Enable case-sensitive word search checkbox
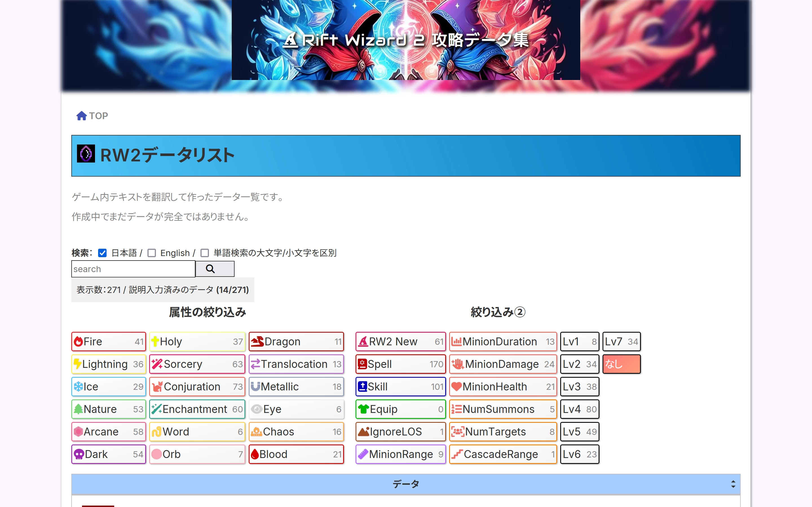 pyautogui.click(x=205, y=253)
